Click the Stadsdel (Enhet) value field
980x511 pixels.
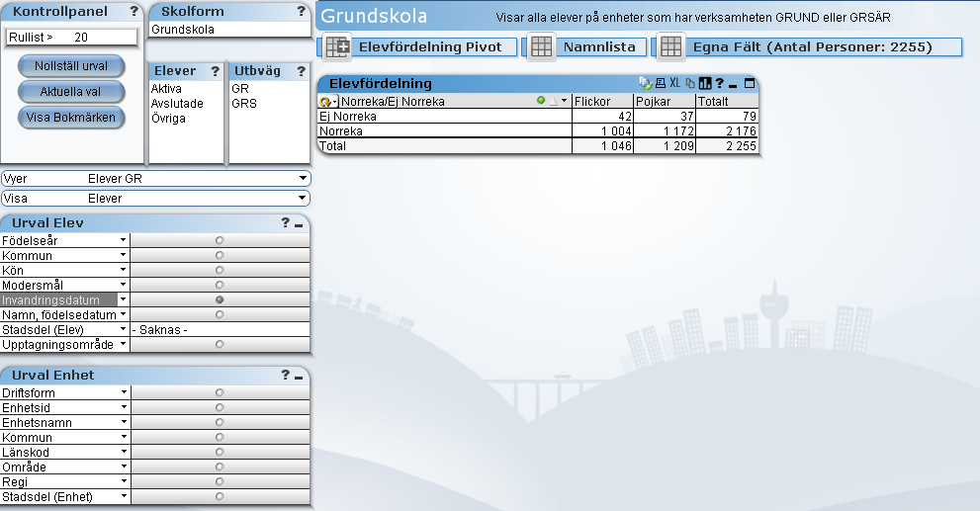[220, 496]
